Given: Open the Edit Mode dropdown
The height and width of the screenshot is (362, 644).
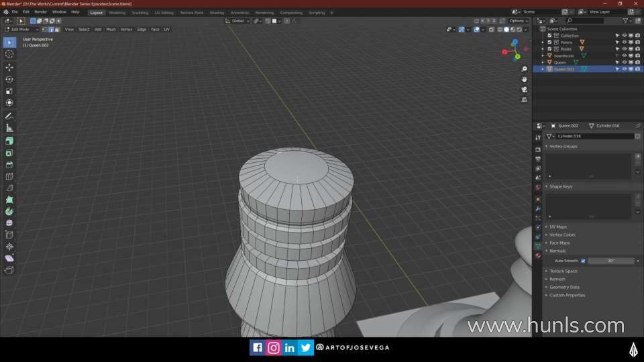Looking at the screenshot, I should tap(21, 29).
